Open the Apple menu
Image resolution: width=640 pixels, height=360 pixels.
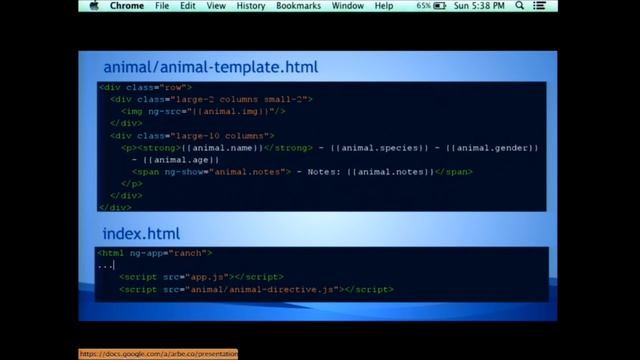[94, 6]
